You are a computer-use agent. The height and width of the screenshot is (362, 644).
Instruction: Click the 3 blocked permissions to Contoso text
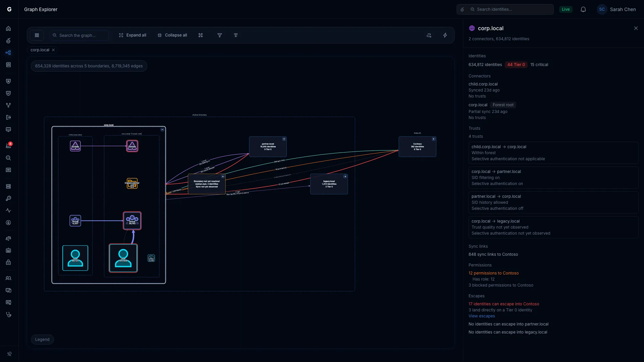click(x=501, y=285)
